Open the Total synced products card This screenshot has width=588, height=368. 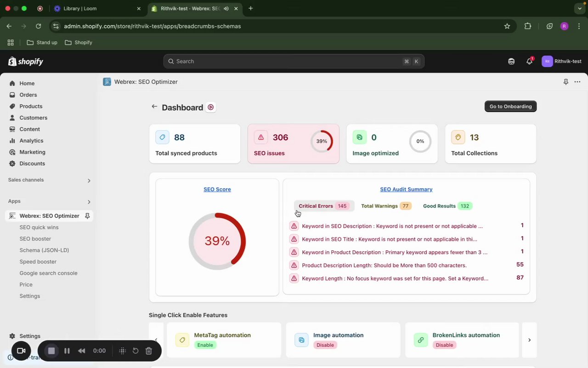[x=195, y=144]
